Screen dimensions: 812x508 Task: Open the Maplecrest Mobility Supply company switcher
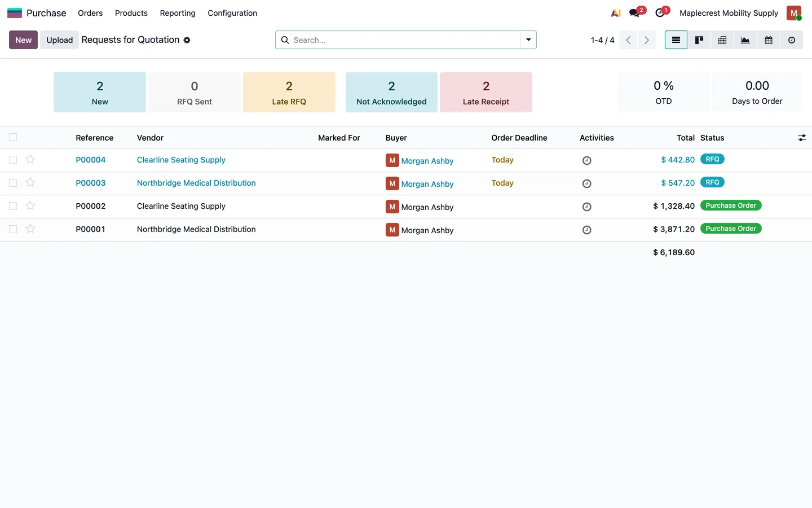coord(729,13)
